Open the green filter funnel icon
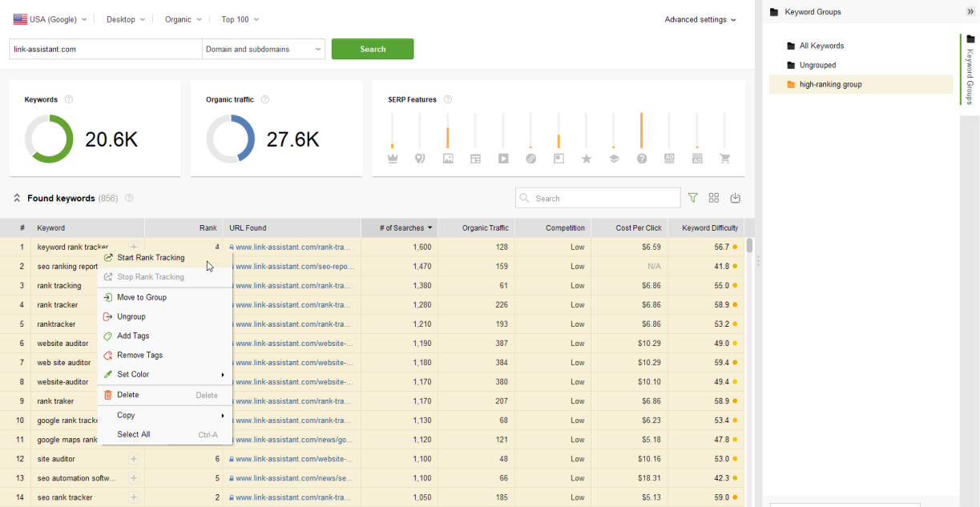The image size is (980, 507). [x=693, y=198]
